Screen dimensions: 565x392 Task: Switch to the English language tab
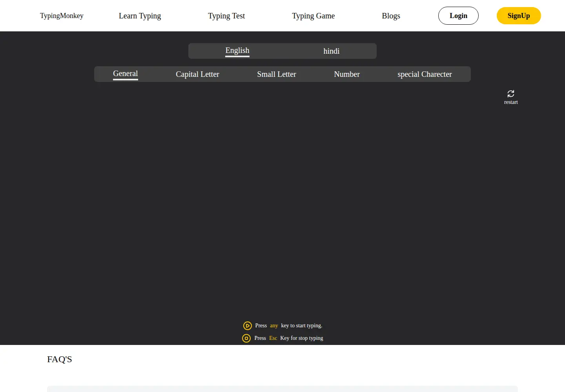coord(237,51)
